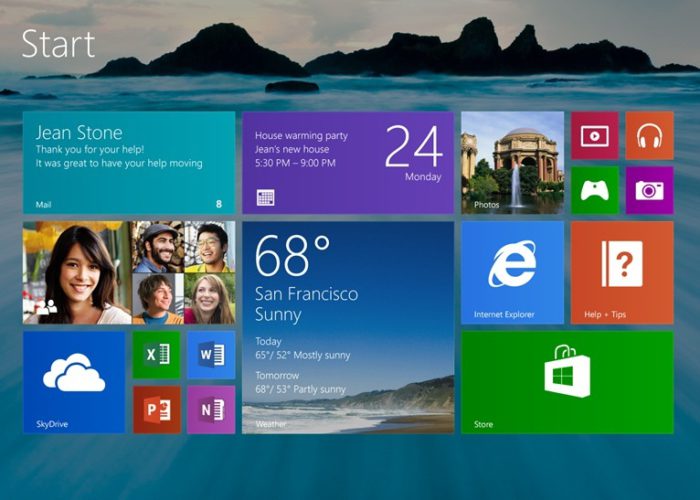Click the people icon on the People tile
Image resolution: width=700 pixels, height=500 pixels.
coord(47,307)
